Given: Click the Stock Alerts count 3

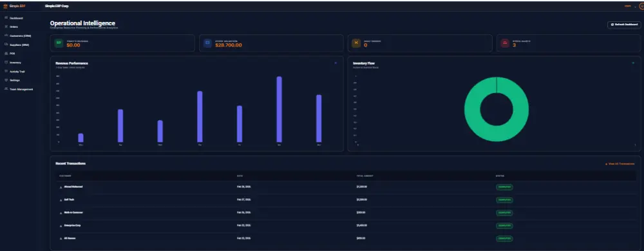Looking at the screenshot, I should pyautogui.click(x=514, y=45).
